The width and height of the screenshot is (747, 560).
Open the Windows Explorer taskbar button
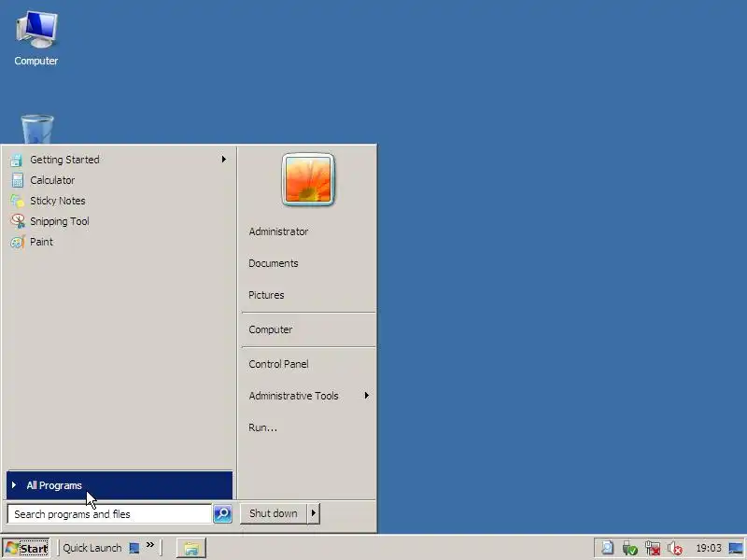tap(191, 548)
